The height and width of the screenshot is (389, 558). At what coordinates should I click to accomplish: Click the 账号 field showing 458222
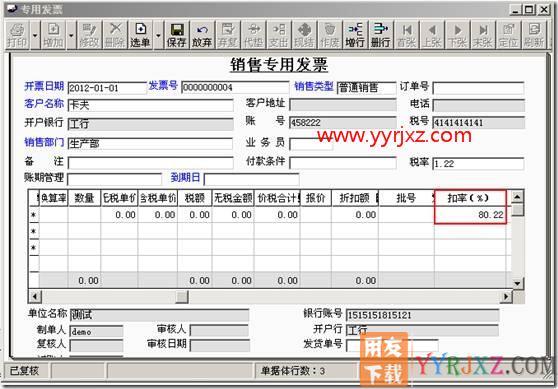pyautogui.click(x=343, y=123)
